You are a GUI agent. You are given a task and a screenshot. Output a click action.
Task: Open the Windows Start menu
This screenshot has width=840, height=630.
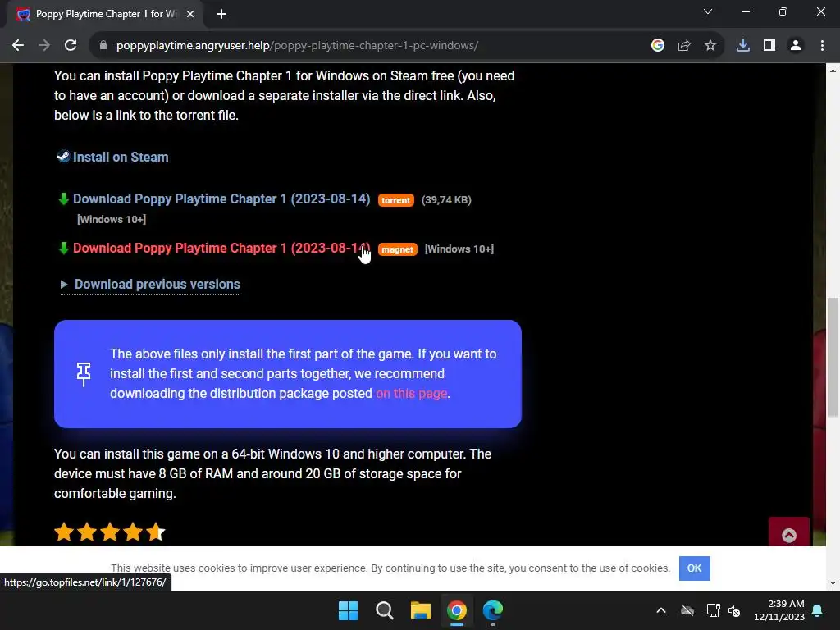348,610
